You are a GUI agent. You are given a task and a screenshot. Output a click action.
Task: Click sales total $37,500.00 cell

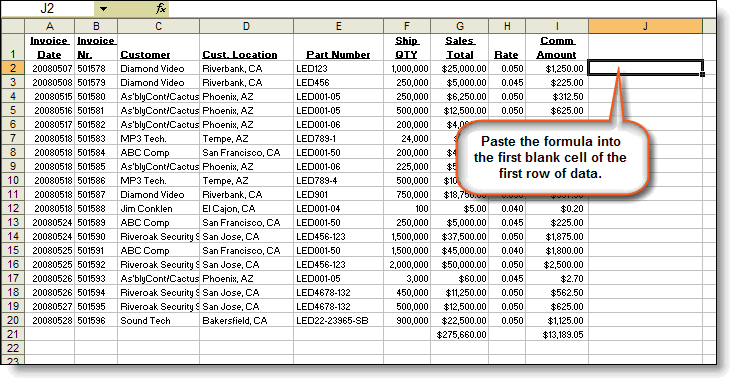tap(460, 237)
